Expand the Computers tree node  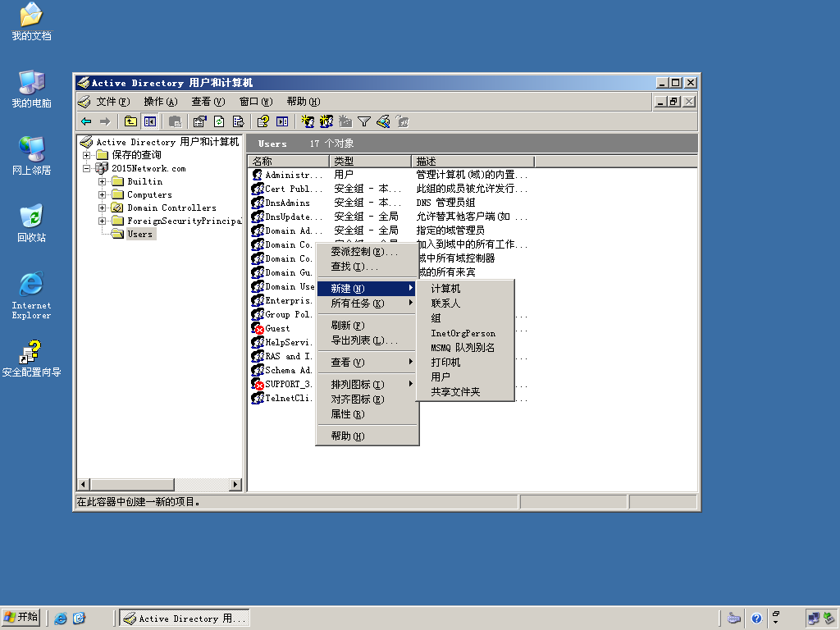pos(102,194)
